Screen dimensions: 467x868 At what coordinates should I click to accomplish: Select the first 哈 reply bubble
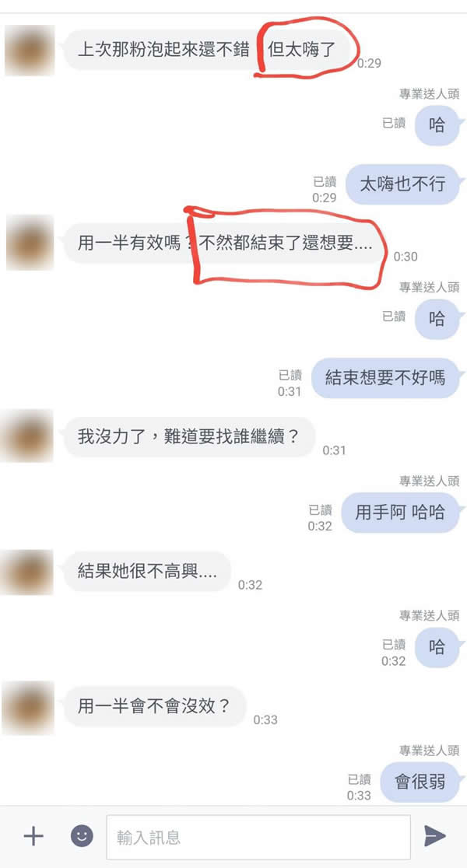click(x=437, y=125)
